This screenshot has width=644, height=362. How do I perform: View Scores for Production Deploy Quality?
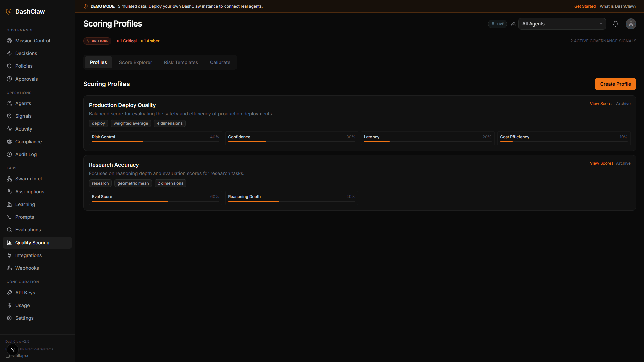601,104
